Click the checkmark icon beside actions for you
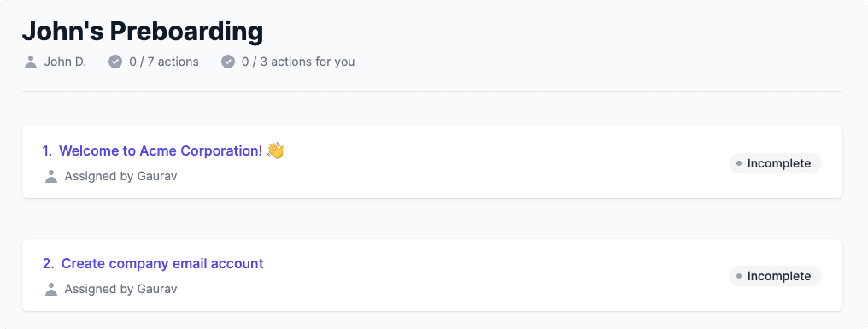Screen dimensions: 868x329 coord(228,62)
